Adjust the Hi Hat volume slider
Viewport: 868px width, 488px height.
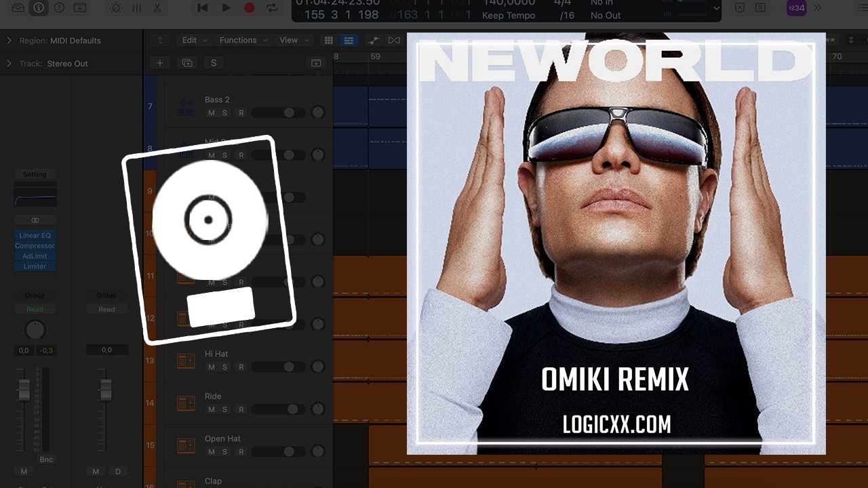point(277,367)
